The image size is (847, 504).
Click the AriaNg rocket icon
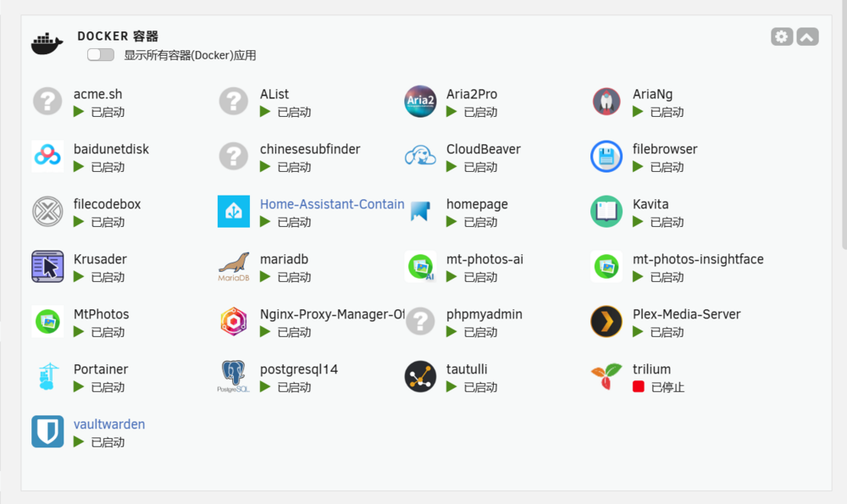click(606, 101)
